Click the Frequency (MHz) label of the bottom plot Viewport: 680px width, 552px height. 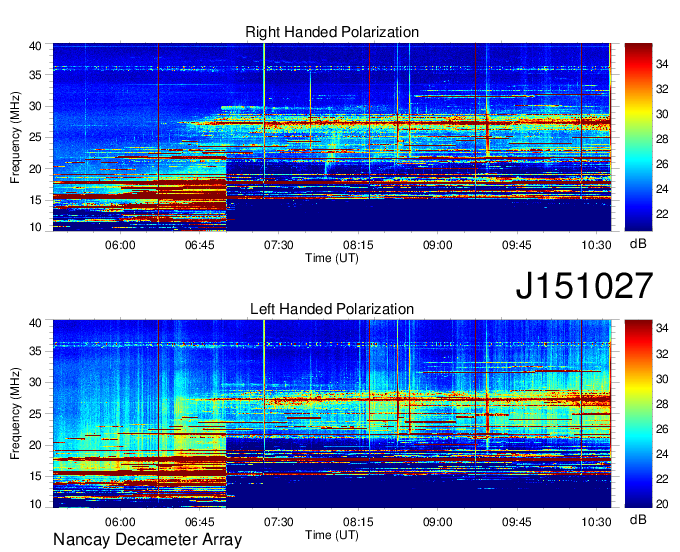click(15, 414)
